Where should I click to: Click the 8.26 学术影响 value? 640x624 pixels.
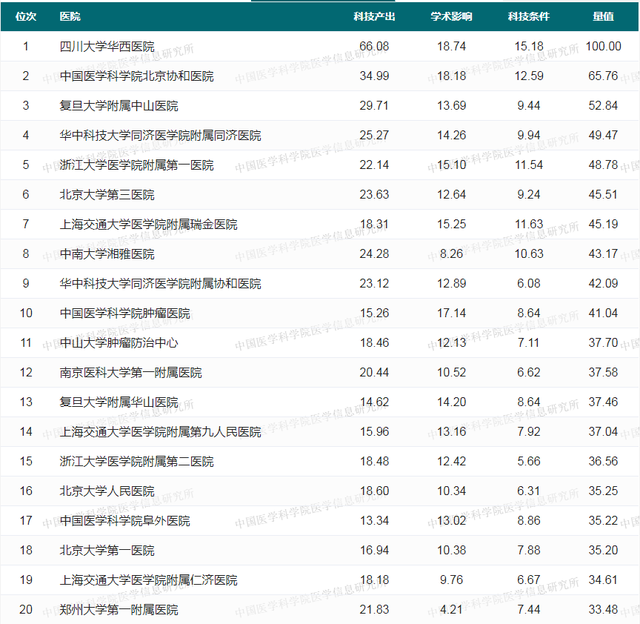pyautogui.click(x=451, y=254)
